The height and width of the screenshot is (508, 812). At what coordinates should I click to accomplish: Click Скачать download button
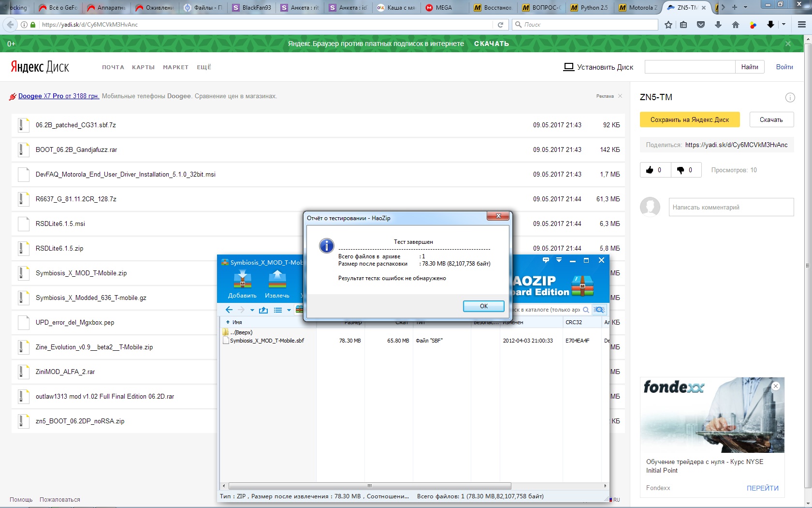click(771, 120)
